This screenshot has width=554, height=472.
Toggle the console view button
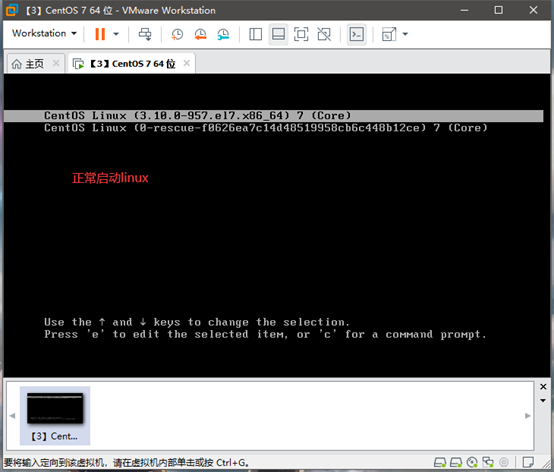pyautogui.click(x=356, y=34)
